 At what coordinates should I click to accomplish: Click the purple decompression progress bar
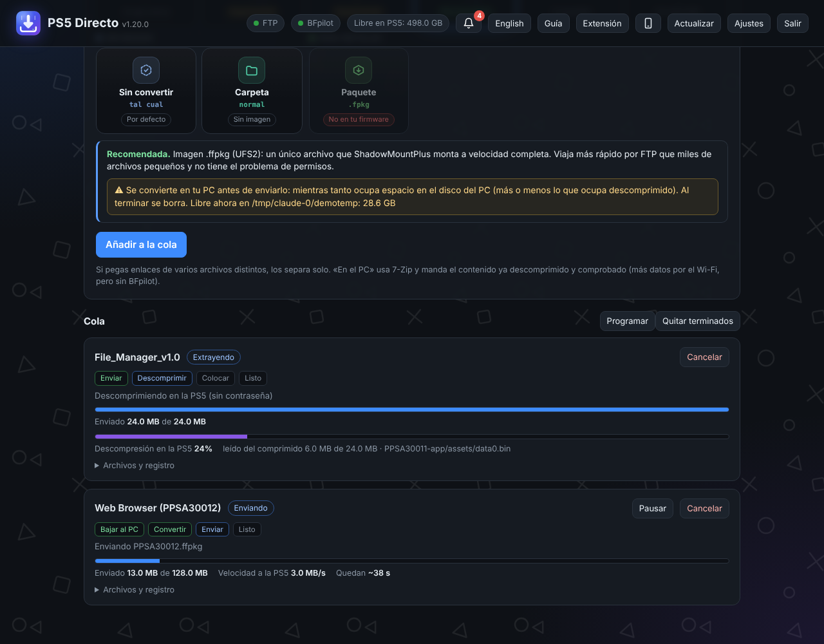[x=412, y=437]
